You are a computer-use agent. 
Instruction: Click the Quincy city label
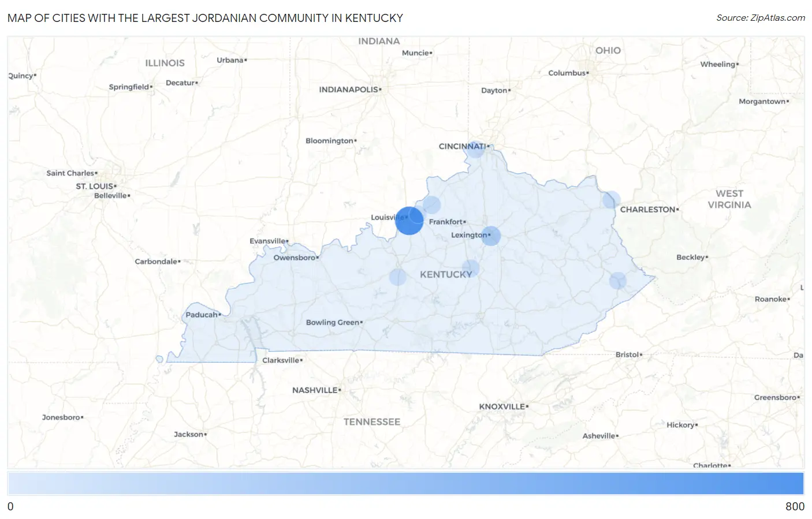click(22, 76)
